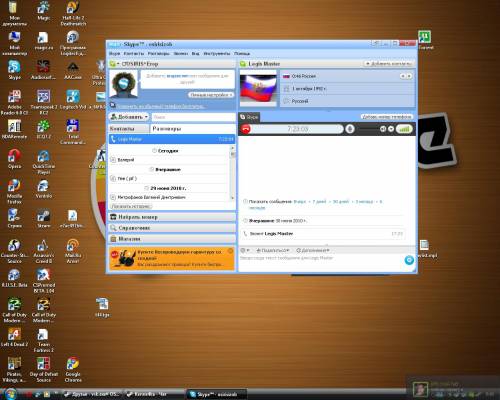Show messages from 7 days
The height and width of the screenshot is (400, 500).
pyautogui.click(x=319, y=202)
